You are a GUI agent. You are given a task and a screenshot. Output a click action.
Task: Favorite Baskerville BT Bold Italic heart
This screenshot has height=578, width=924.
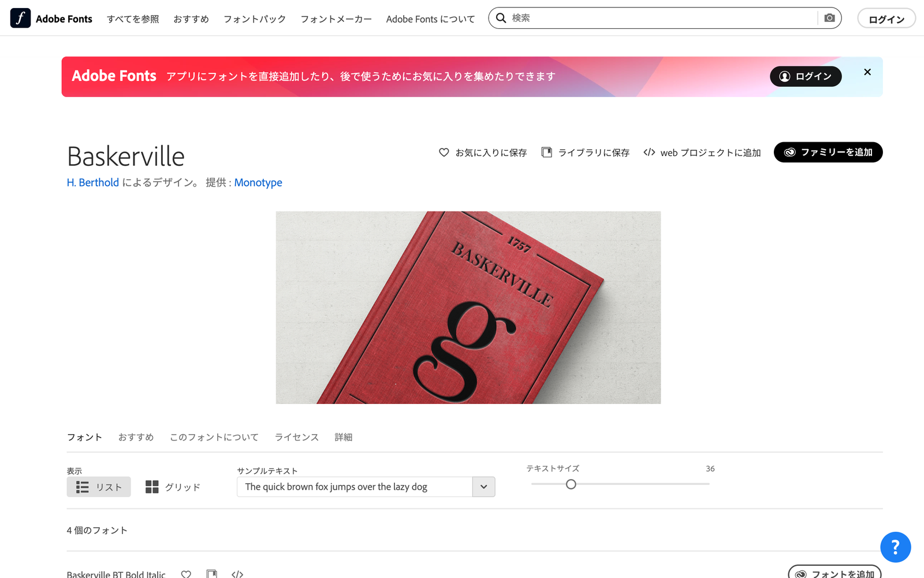186,574
